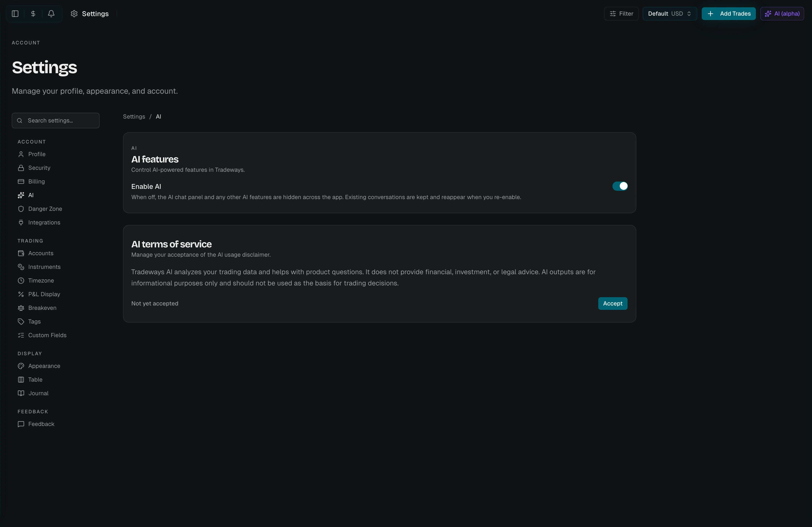Click the Feedback speech bubble icon
This screenshot has height=527, width=812.
21,424
